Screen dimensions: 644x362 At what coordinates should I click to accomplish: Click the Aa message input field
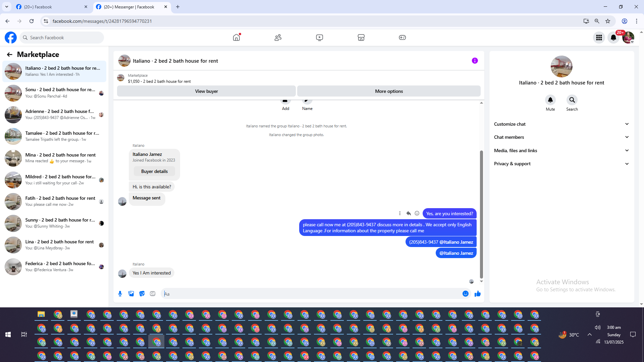[x=312, y=294]
